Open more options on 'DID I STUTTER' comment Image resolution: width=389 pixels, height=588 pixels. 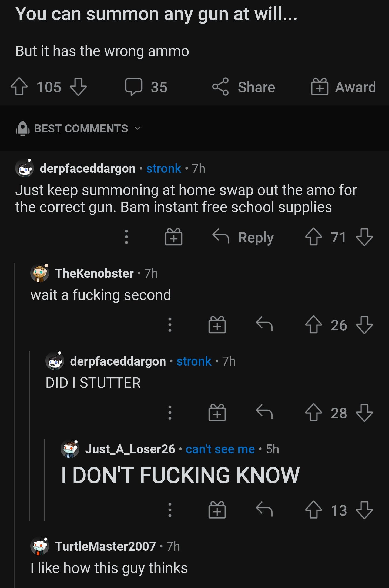(x=170, y=413)
